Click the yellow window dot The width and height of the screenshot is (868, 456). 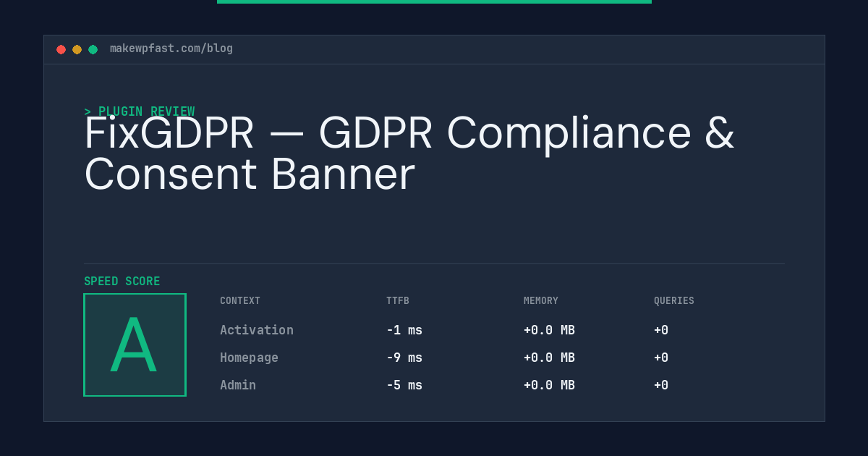[x=77, y=49]
